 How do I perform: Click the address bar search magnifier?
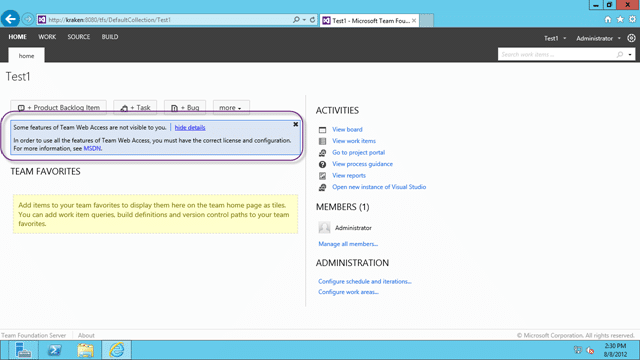pyautogui.click(x=296, y=20)
